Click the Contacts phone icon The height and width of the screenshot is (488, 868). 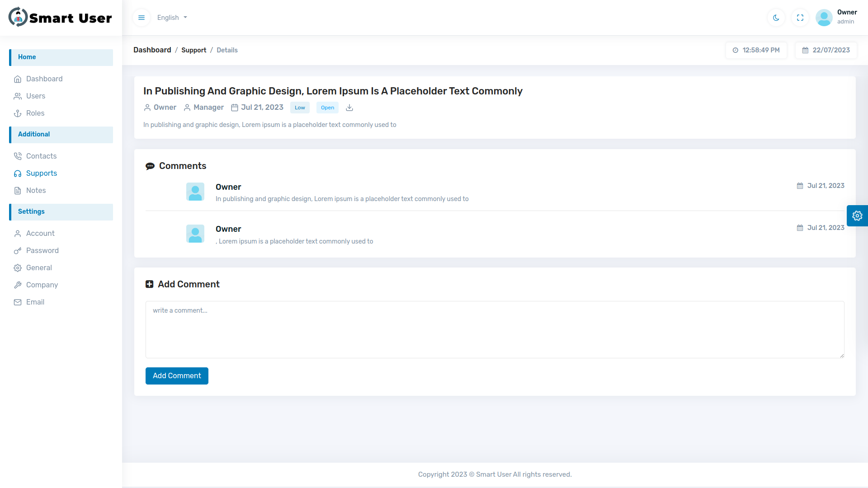[17, 156]
